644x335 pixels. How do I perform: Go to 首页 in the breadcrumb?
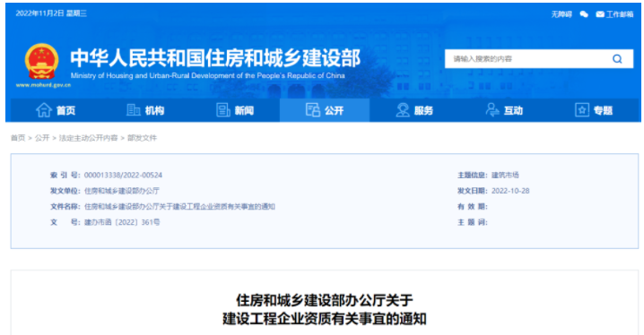coord(18,138)
